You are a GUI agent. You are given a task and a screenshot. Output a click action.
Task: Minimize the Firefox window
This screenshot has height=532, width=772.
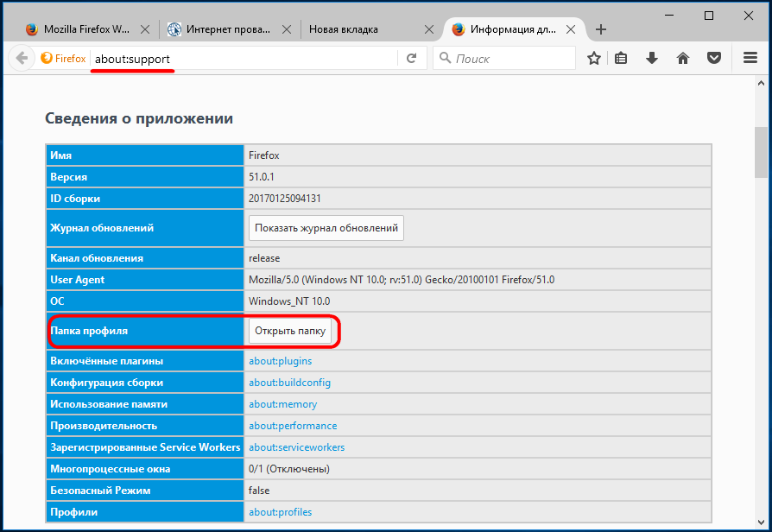tap(669, 16)
